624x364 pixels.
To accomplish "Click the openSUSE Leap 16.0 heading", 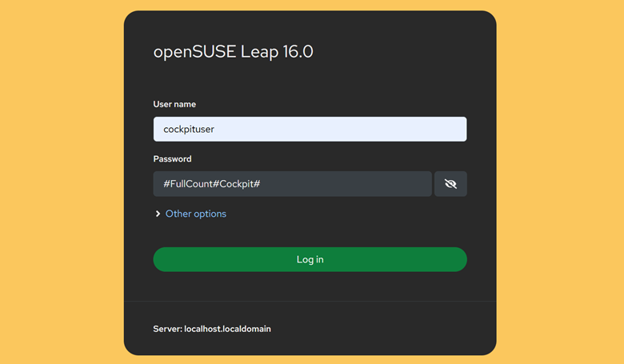I will [234, 52].
